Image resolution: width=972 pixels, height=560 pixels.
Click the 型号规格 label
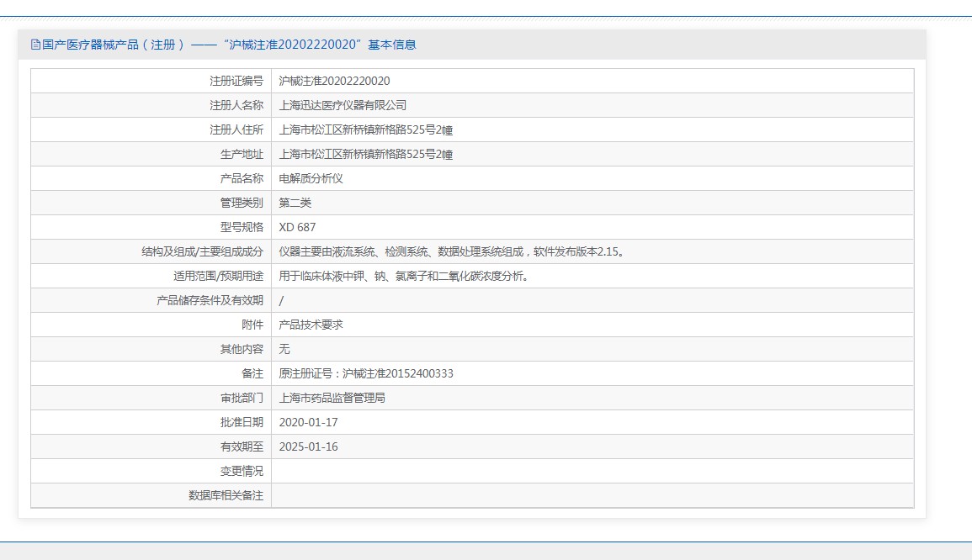[242, 227]
